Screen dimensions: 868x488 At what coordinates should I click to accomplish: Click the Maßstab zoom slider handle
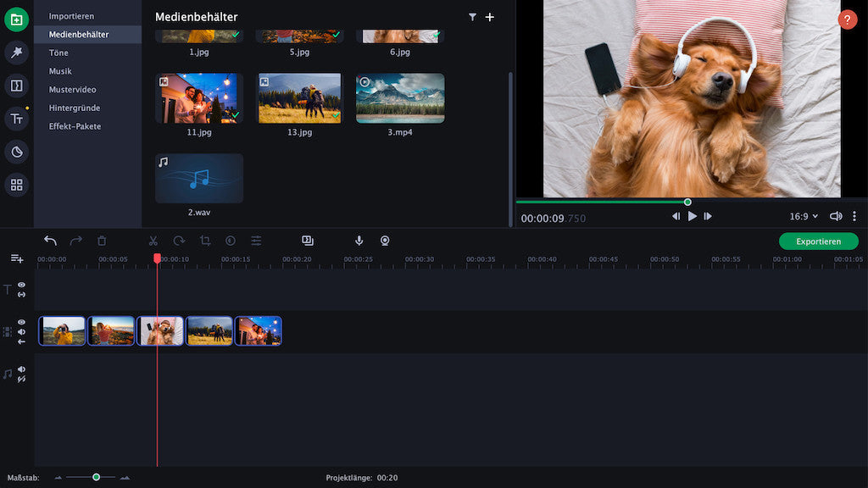(x=97, y=477)
